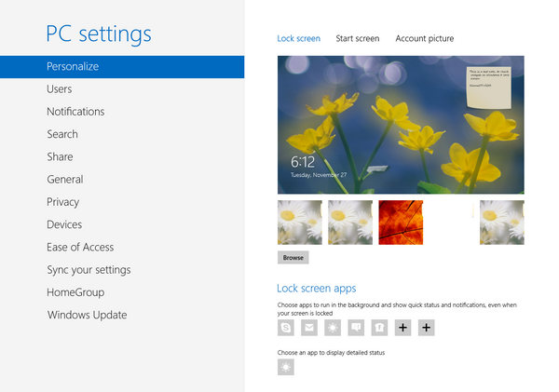The height and width of the screenshot is (392, 559).
Task: Click the Weather sun icon beside the Mail icon
Action: pos(333,328)
